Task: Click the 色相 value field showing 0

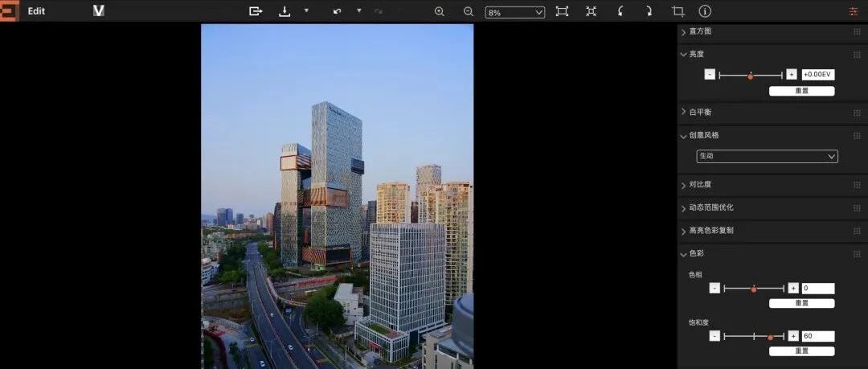Action: [x=818, y=288]
